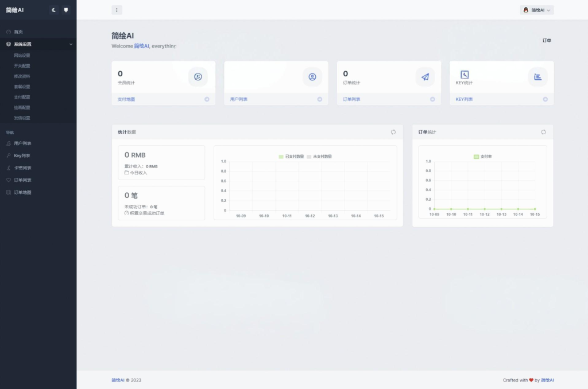
Task: Open 用户列表 from sidebar navigation
Action: (22, 143)
